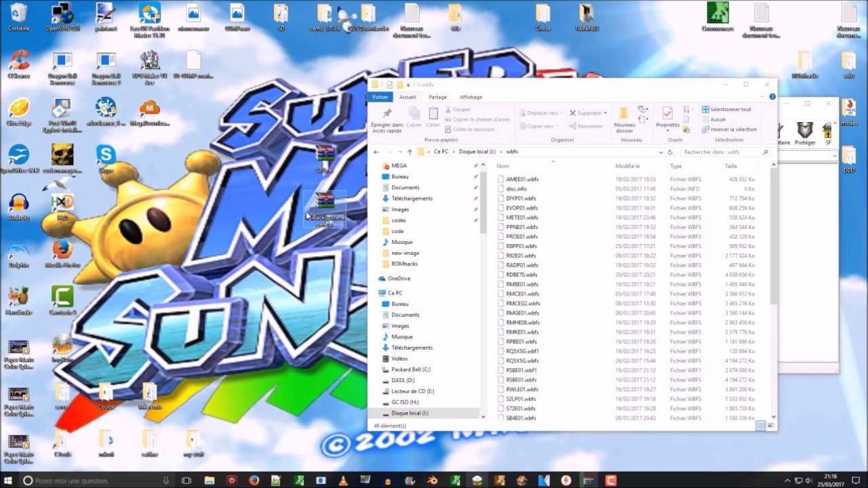Select the Camtasia 9 desktop icon
868x488 pixels.
coord(62,302)
